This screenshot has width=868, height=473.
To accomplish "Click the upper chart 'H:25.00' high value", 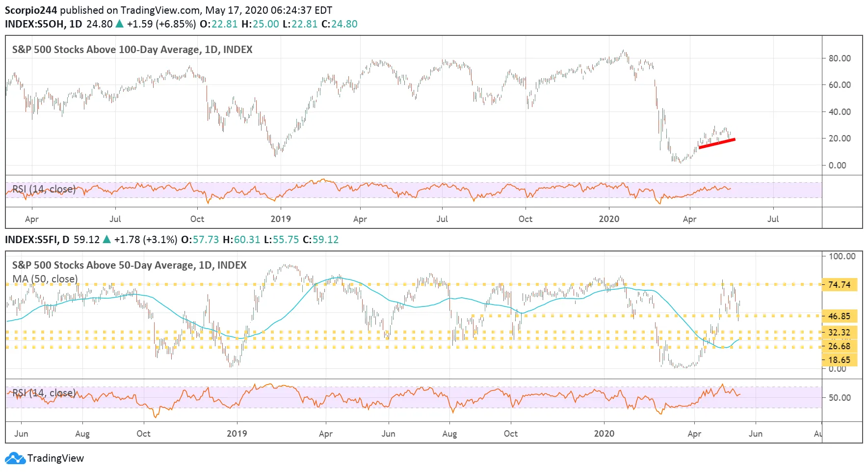I will click(260, 24).
